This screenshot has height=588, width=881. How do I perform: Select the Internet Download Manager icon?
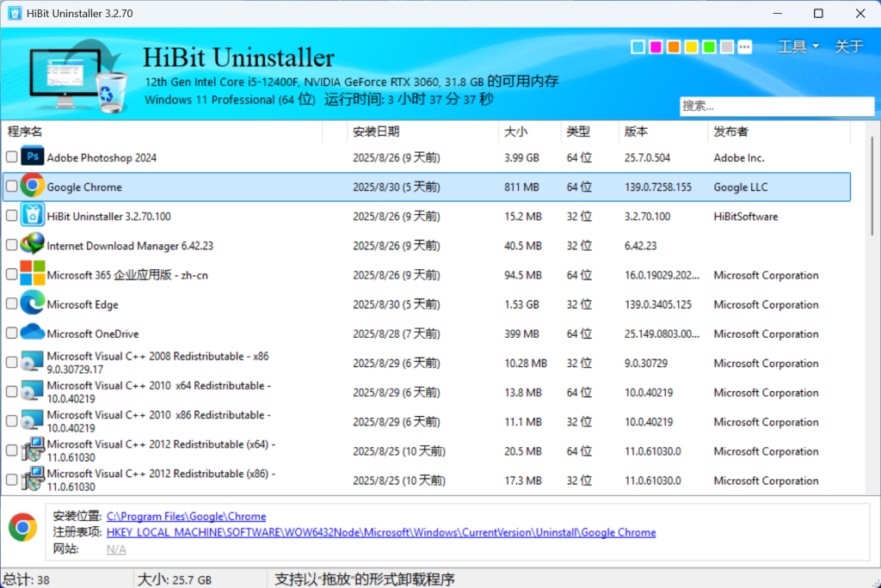[x=33, y=245]
